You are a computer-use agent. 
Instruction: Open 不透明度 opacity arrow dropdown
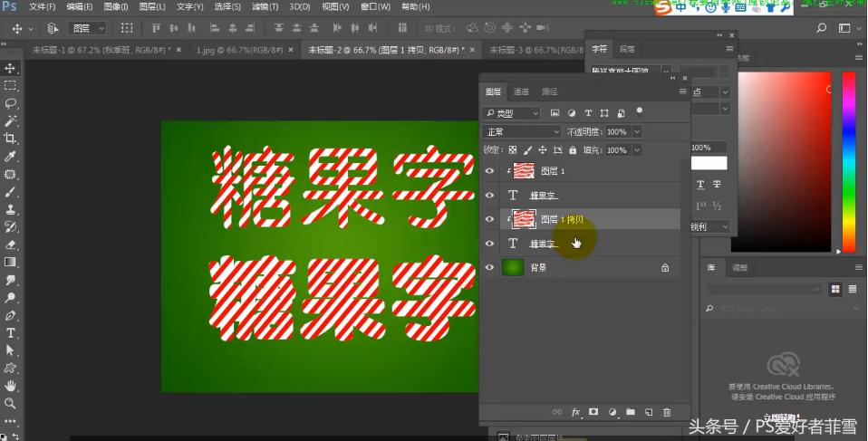point(637,131)
